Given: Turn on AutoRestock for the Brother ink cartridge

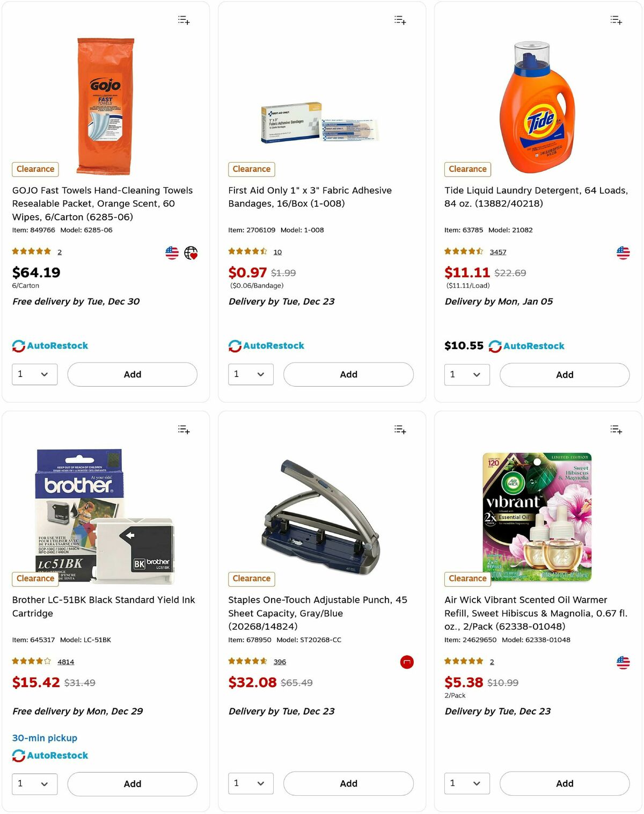Looking at the screenshot, I should click(51, 755).
